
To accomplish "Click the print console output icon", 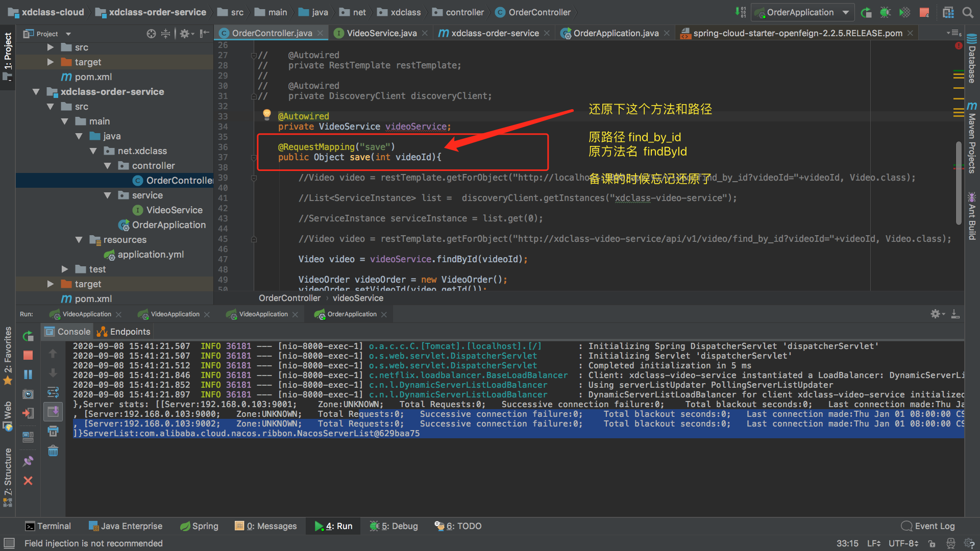I will (53, 432).
